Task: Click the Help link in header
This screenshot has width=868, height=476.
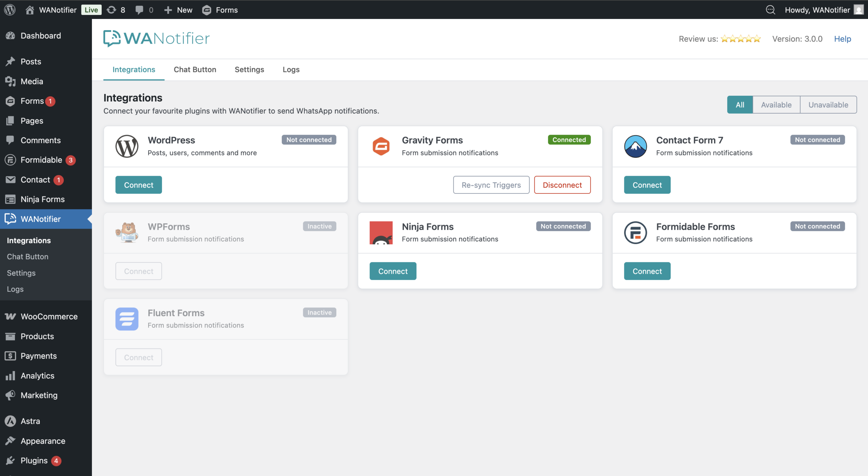Action: [842, 39]
